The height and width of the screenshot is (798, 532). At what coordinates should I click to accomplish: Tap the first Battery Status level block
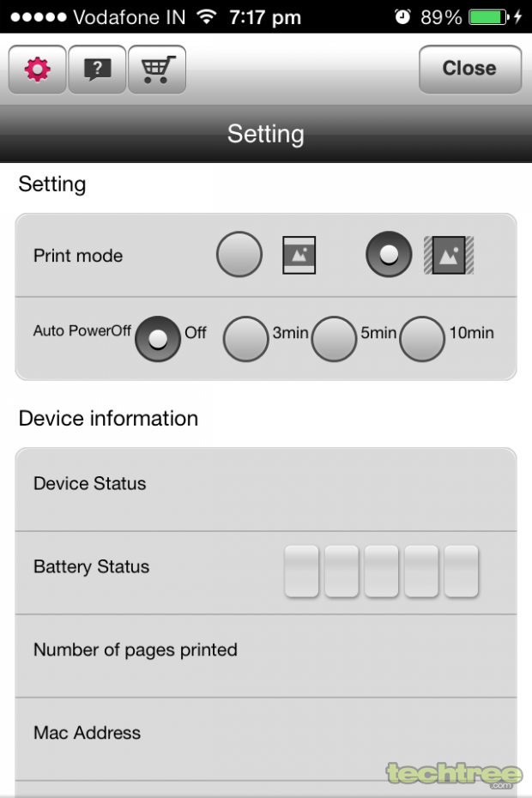tap(301, 571)
